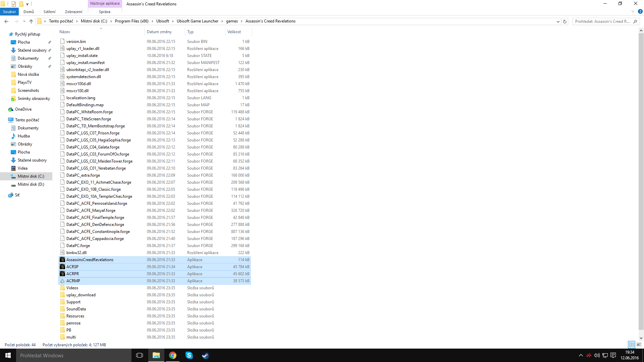The height and width of the screenshot is (362, 644).
Task: Open address bar history dropdown
Action: tap(558, 21)
